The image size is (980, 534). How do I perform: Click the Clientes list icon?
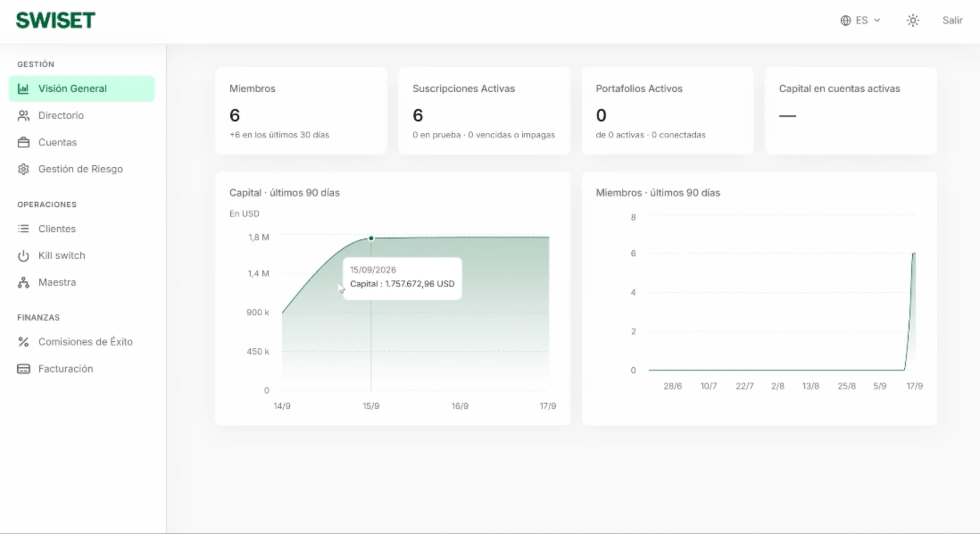23,229
